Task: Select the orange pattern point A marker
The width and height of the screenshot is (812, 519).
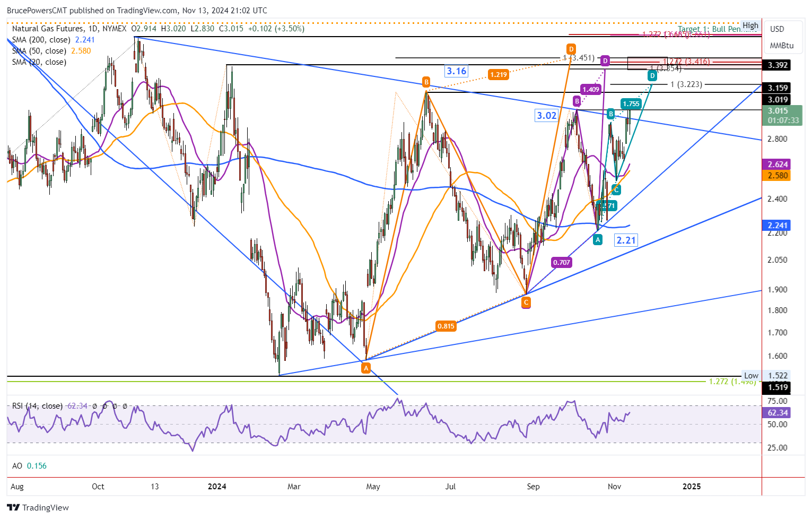Action: pos(365,368)
